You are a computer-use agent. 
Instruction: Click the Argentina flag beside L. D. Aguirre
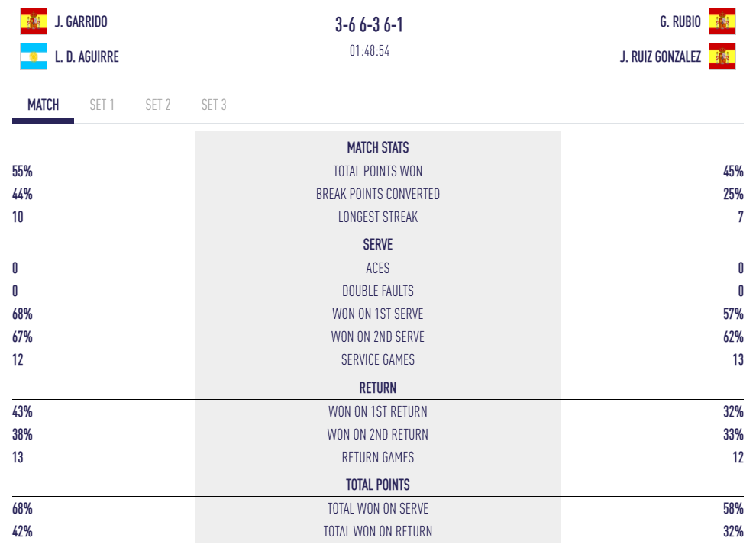34,56
